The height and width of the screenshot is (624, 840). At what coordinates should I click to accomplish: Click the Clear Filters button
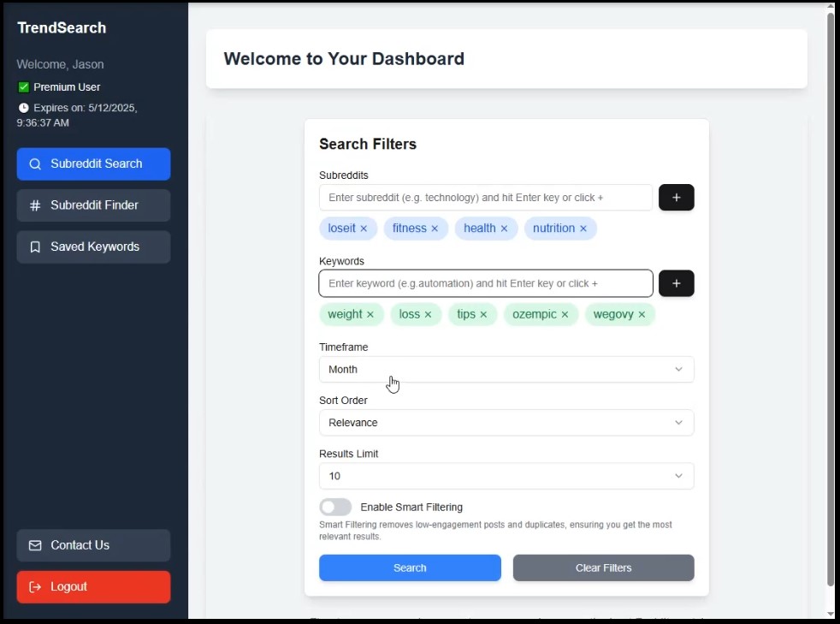tap(603, 568)
